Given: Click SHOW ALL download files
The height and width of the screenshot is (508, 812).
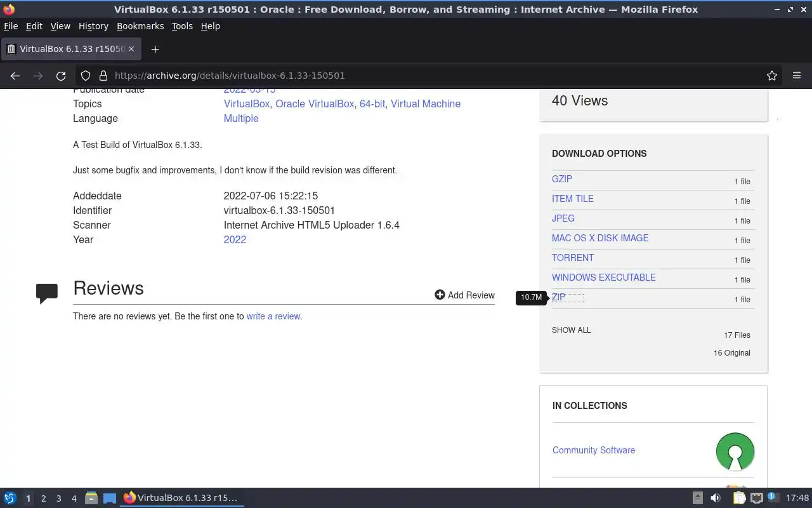Looking at the screenshot, I should [571, 330].
